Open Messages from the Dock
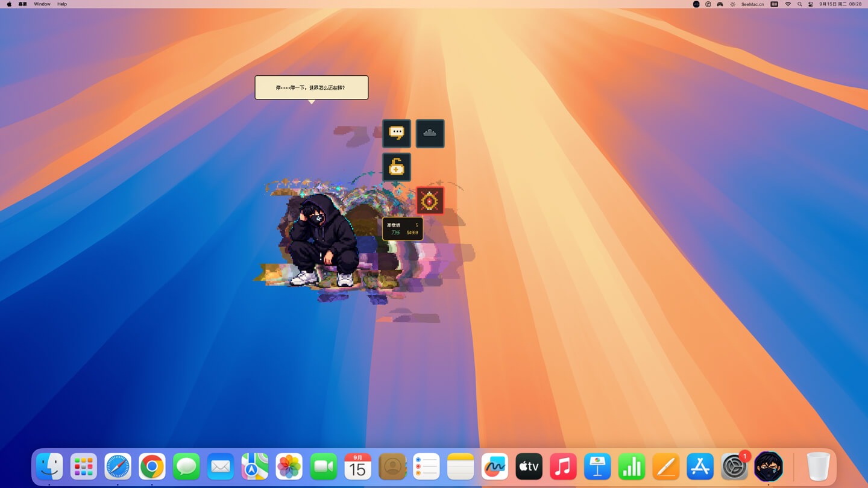This screenshot has height=488, width=868. click(x=186, y=467)
